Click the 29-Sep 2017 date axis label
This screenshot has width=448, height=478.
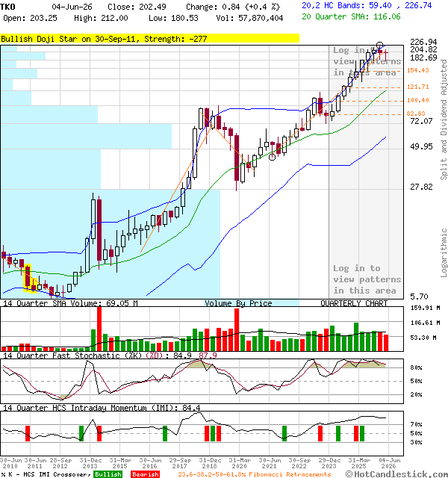tap(180, 463)
